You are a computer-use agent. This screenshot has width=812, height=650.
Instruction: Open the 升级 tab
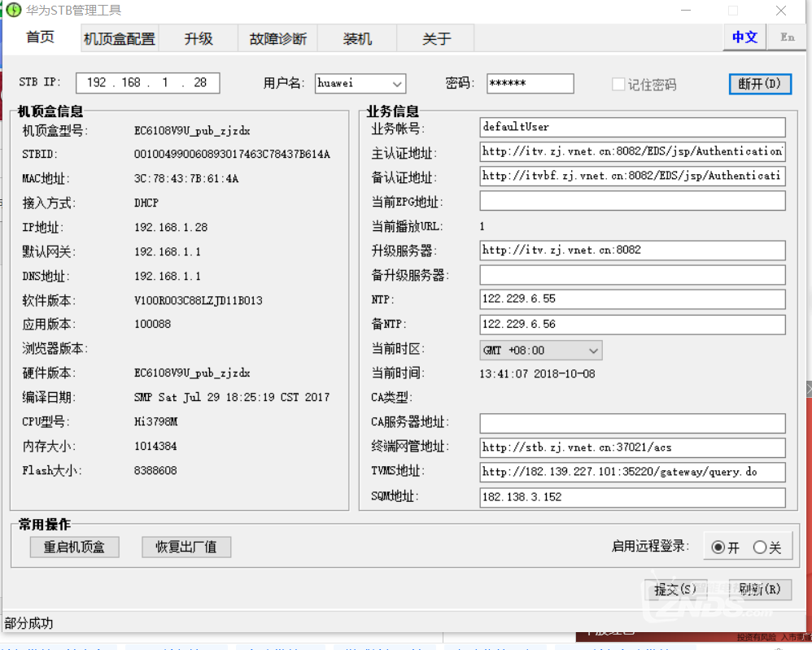(x=199, y=38)
